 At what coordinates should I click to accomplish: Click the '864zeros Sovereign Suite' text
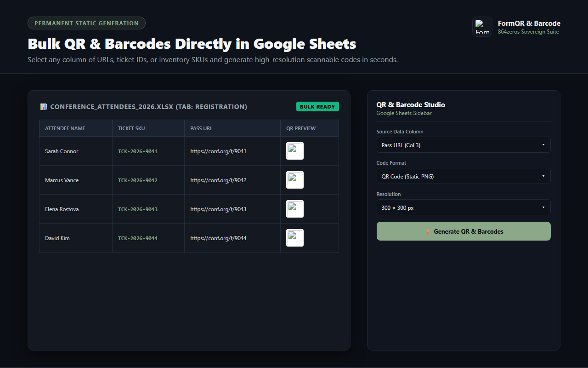point(528,32)
